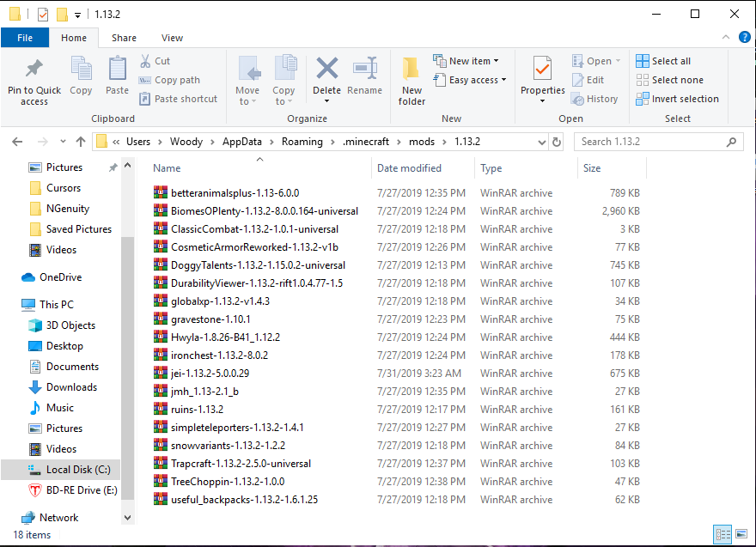Click the red X Delete icon
The width and height of the screenshot is (756, 547).
pos(327,68)
